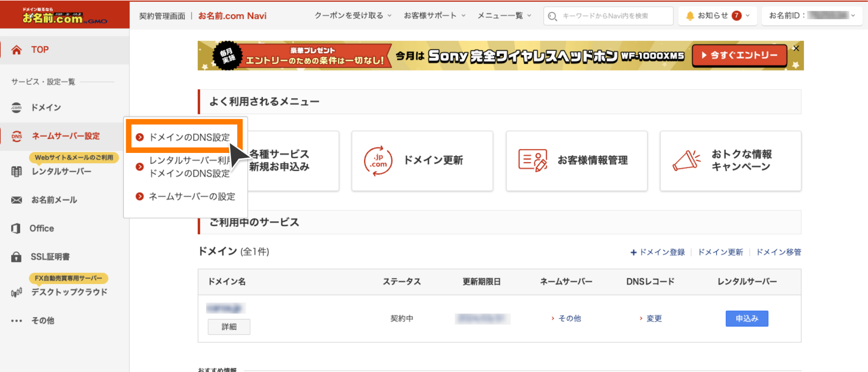Click the 契約管理画面 header text

tap(162, 16)
